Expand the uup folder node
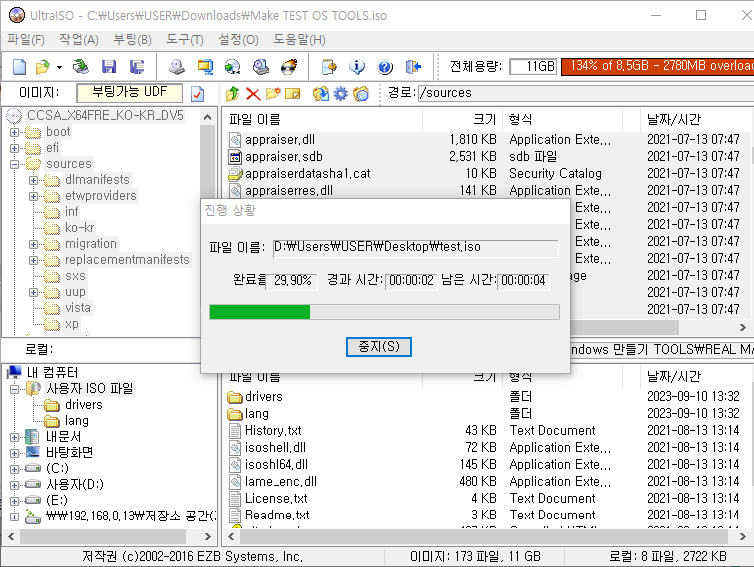Screen dimensions: 754x567 pyautogui.click(x=33, y=292)
